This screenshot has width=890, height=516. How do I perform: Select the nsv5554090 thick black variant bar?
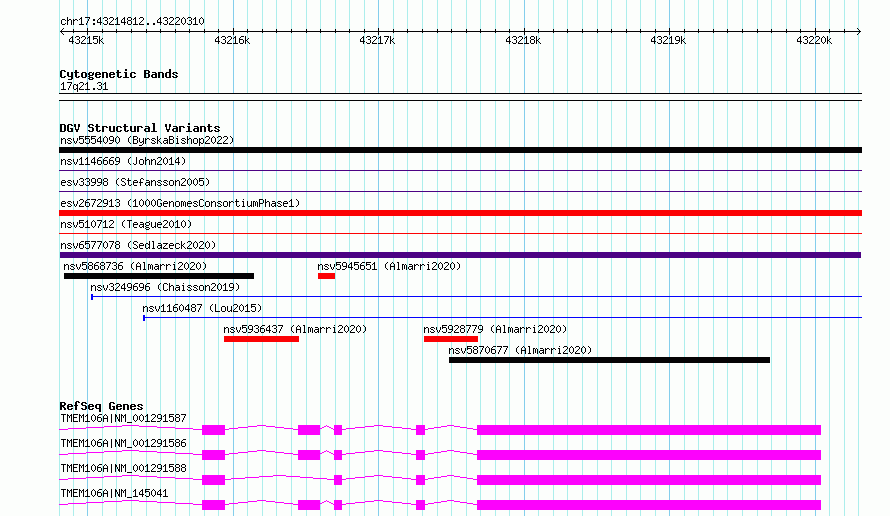460,150
